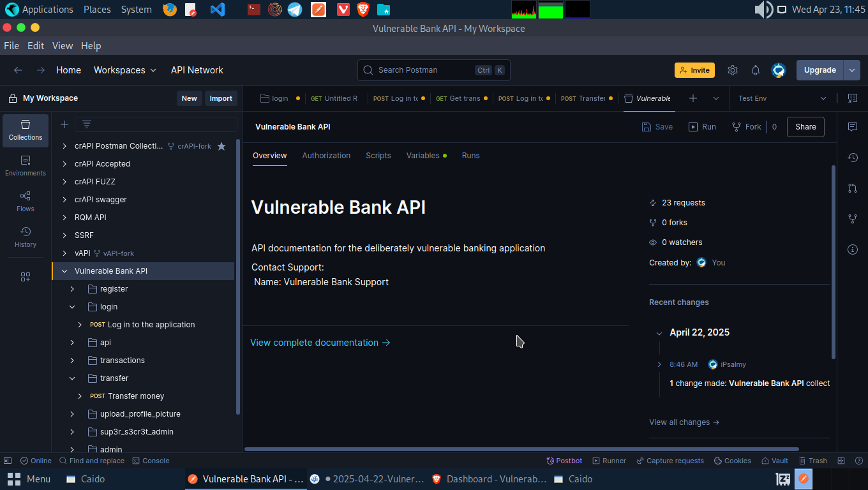
Task: Expand the 8:46 AM change entry
Action: tap(659, 364)
